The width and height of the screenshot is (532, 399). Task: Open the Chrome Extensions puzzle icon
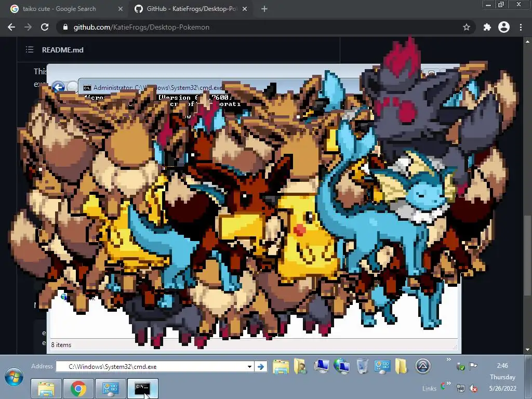click(x=487, y=27)
